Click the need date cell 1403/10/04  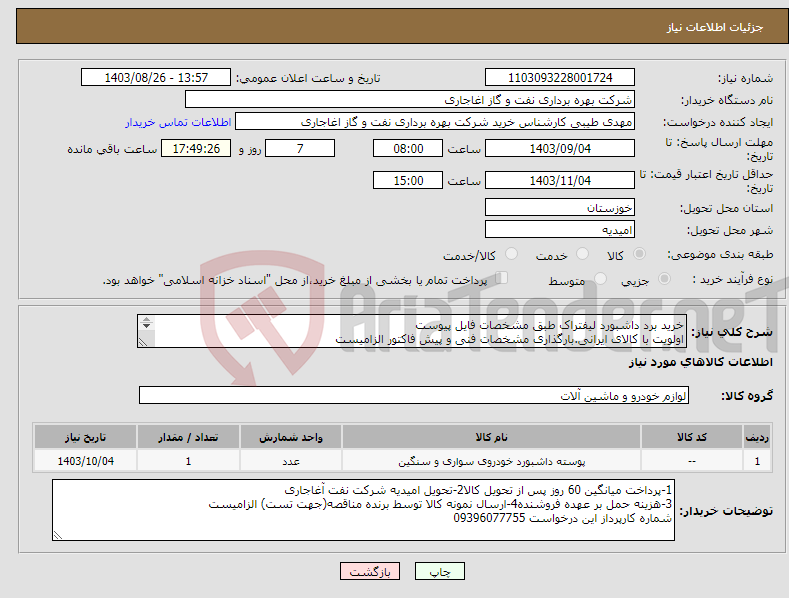(x=85, y=461)
